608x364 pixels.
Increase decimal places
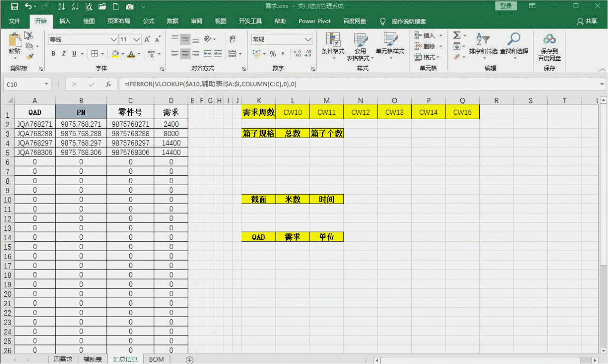pos(297,54)
